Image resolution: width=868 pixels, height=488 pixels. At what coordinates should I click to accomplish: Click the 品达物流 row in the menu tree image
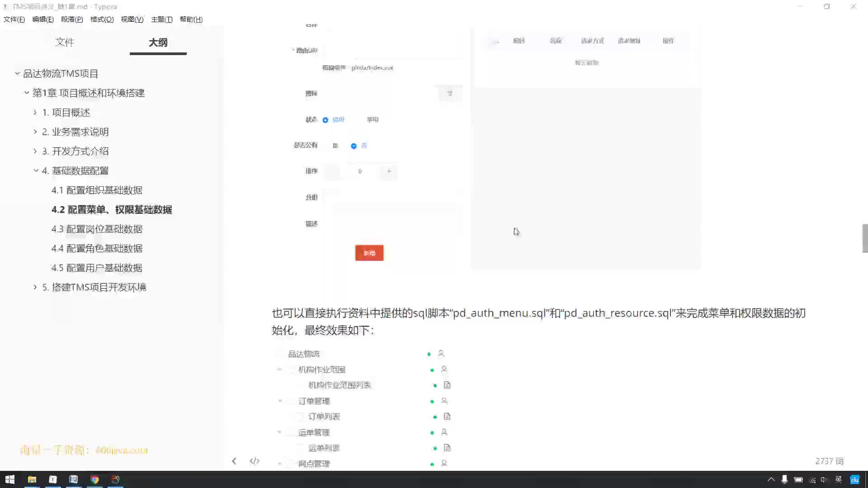point(304,354)
